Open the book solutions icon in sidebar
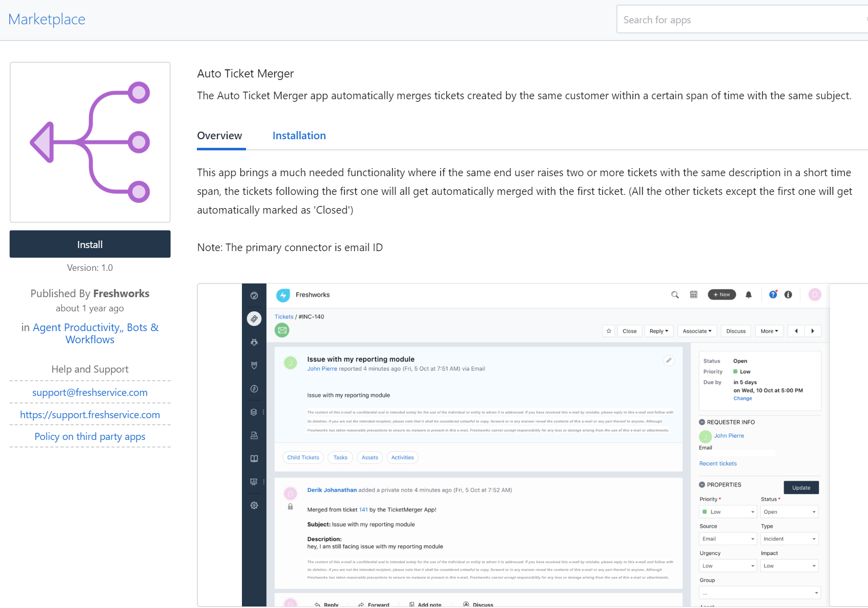This screenshot has height=608, width=868. (x=254, y=459)
